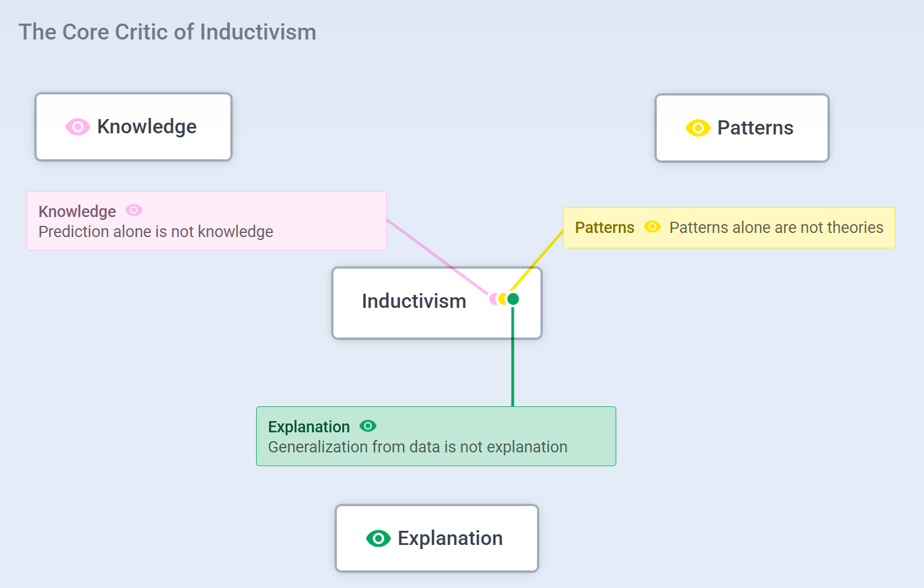The width and height of the screenshot is (924, 588).
Task: Toggle the yellow eye icon in the Patterns node
Action: 697,128
